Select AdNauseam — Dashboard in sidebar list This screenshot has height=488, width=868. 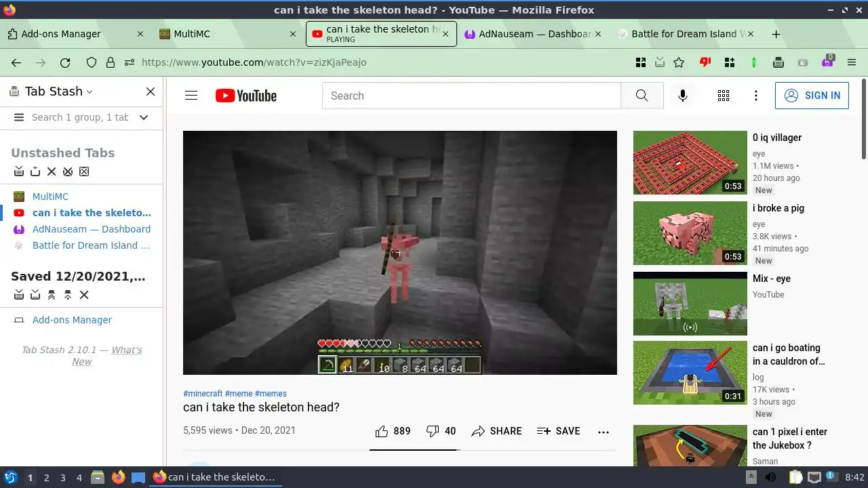92,229
